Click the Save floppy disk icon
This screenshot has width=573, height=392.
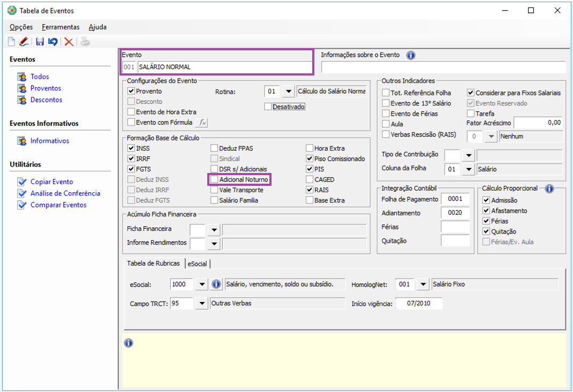coord(40,42)
